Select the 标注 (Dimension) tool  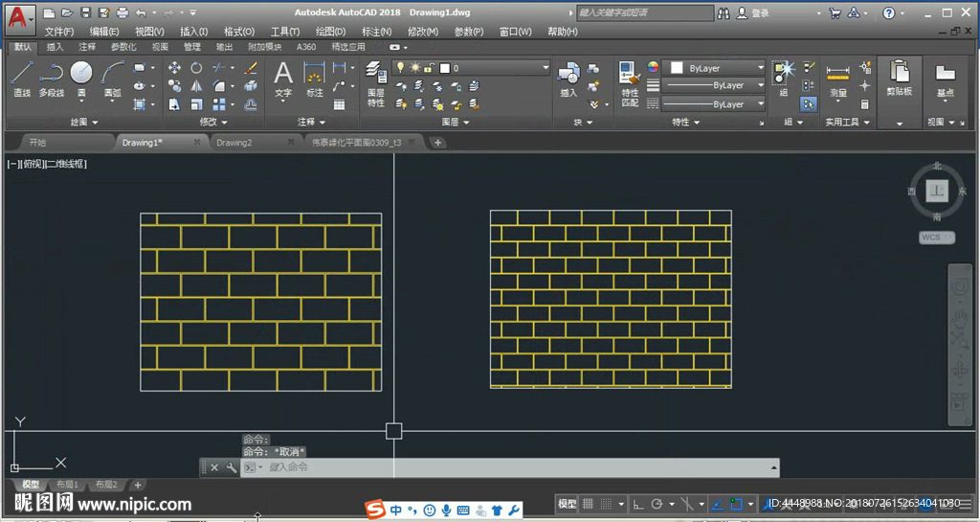pos(314,79)
